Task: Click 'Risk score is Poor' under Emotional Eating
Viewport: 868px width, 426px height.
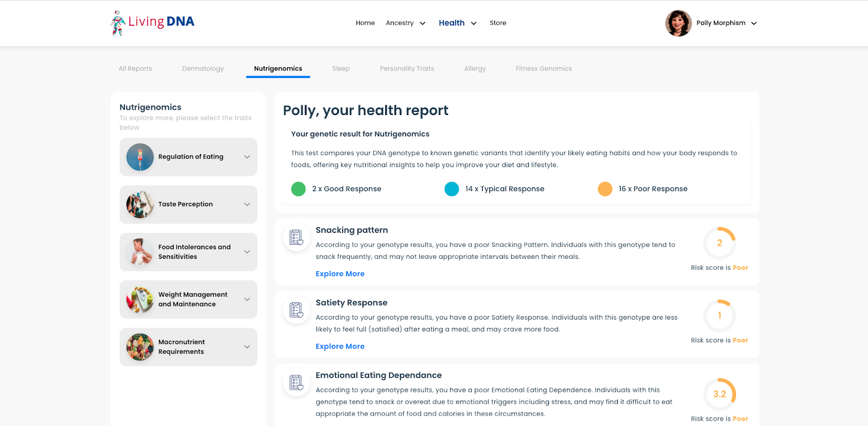Action: pos(719,419)
